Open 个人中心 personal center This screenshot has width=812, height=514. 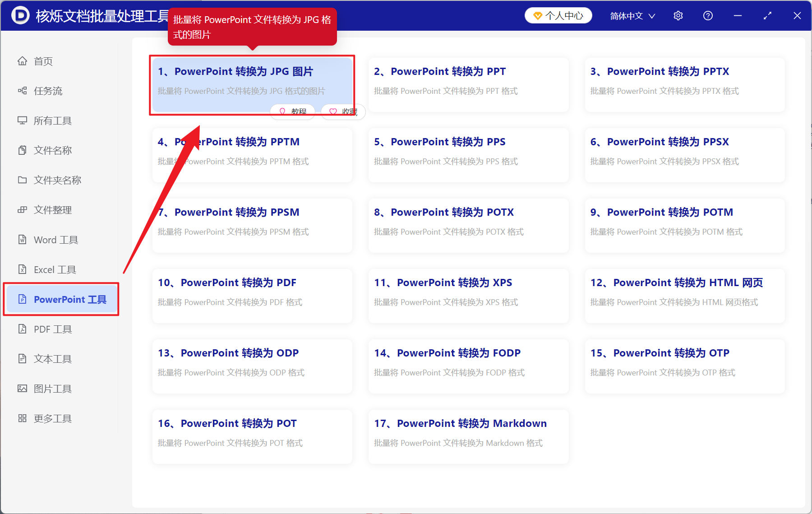(x=558, y=16)
